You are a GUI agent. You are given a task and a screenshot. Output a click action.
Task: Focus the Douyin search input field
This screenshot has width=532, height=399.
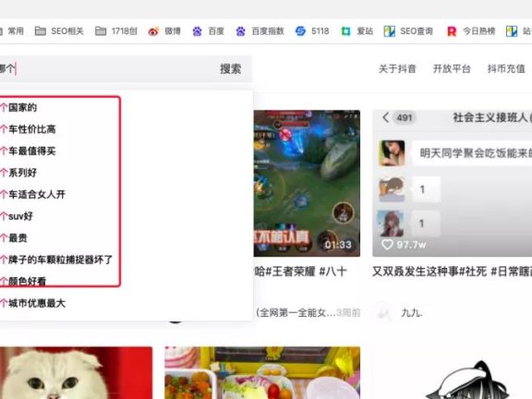105,69
